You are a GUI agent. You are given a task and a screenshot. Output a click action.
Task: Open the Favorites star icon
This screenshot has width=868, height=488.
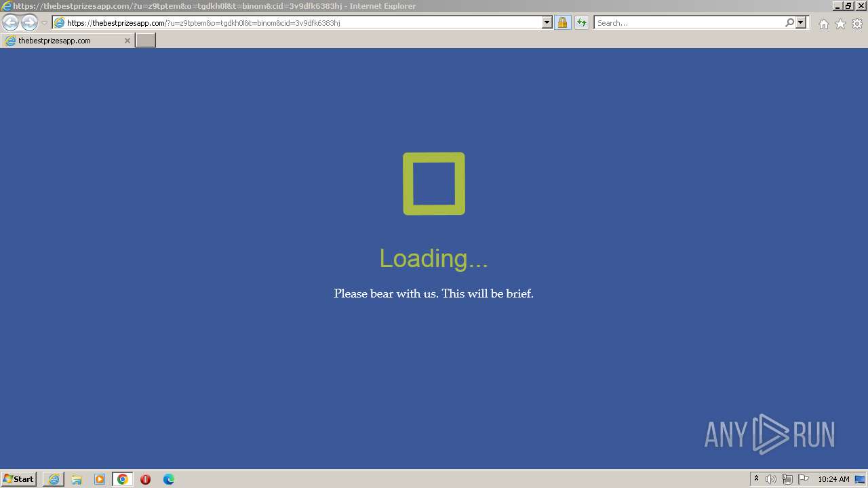(840, 24)
